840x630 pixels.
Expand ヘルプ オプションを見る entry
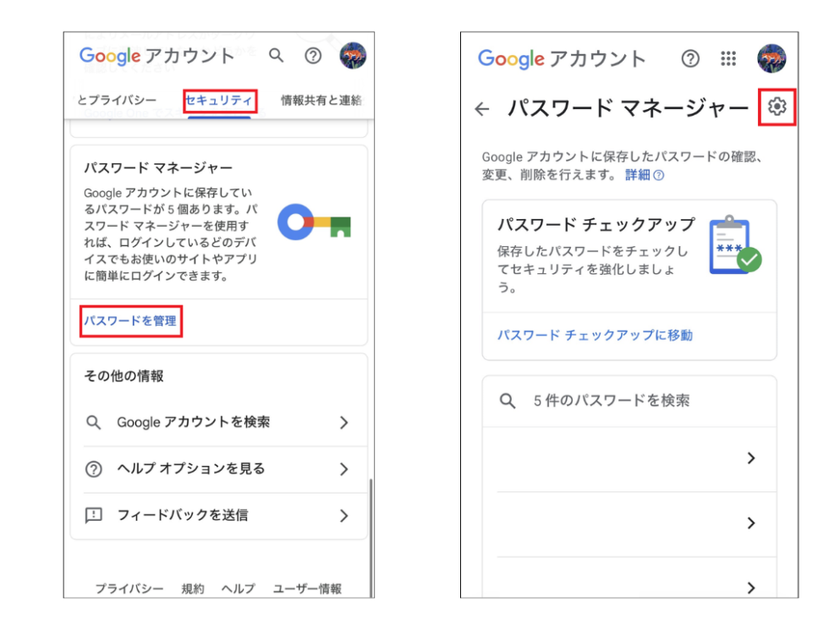click(x=344, y=469)
